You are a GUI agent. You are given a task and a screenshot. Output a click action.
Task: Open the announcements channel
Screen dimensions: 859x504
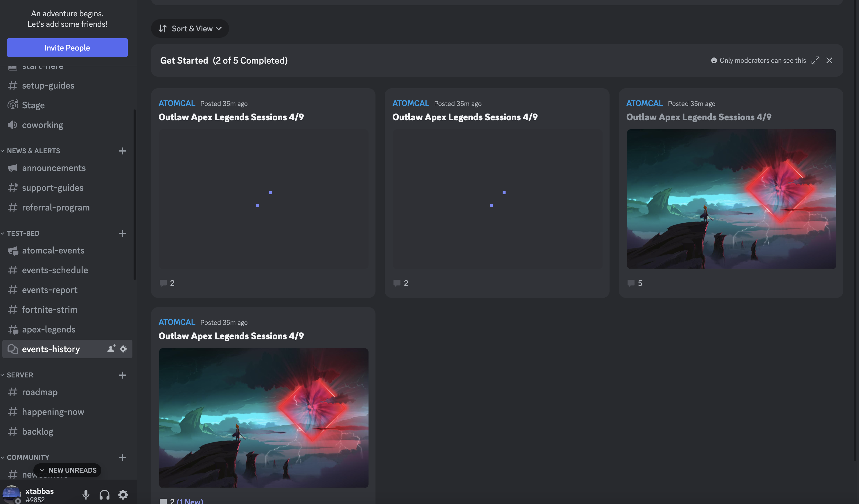click(53, 168)
